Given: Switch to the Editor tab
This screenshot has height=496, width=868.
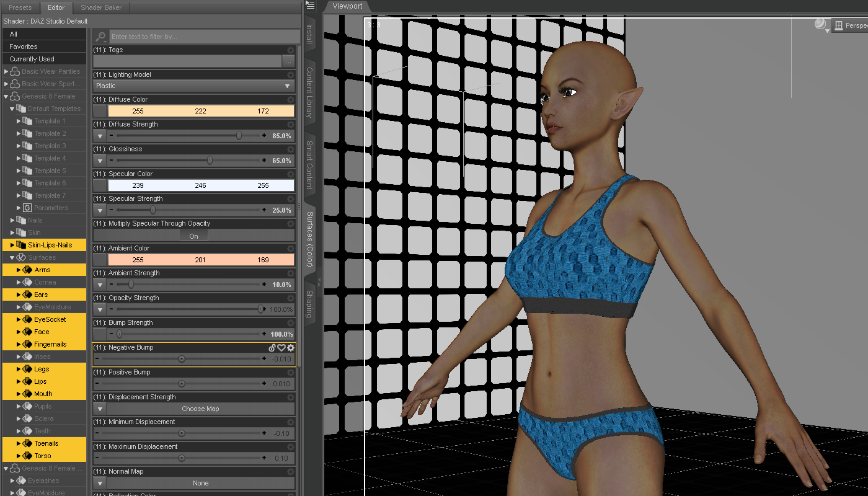Looking at the screenshot, I should point(56,7).
